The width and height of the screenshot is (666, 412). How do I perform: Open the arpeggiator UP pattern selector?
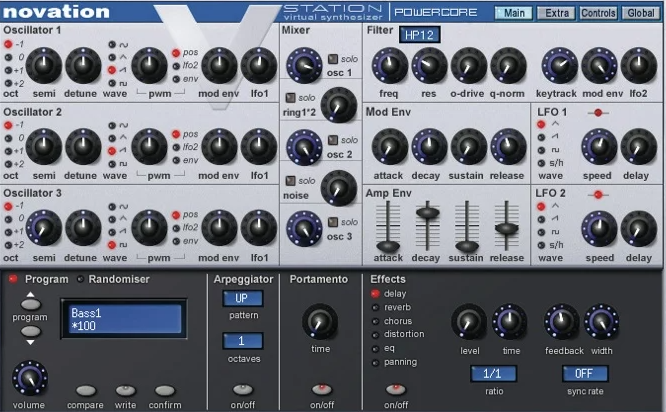coord(243,298)
